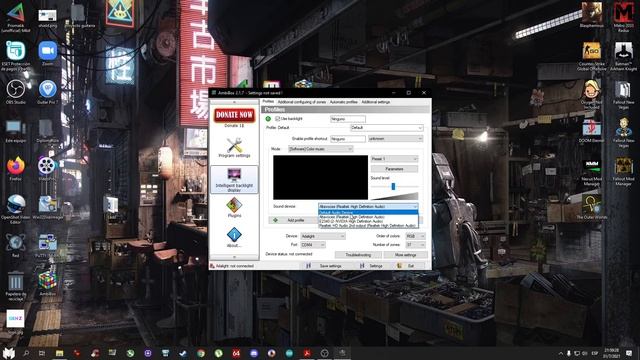This screenshot has width=640, height=360.
Task: Click the DONATE NOW banner
Action: pyautogui.click(x=234, y=115)
